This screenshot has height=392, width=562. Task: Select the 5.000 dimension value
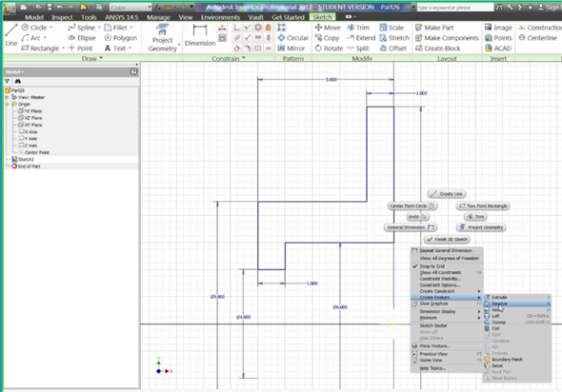point(331,80)
